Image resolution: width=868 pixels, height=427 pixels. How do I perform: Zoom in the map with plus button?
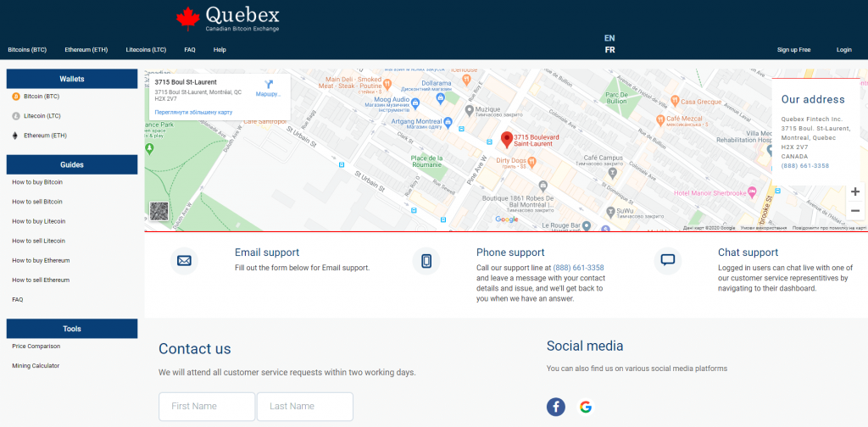(x=855, y=192)
